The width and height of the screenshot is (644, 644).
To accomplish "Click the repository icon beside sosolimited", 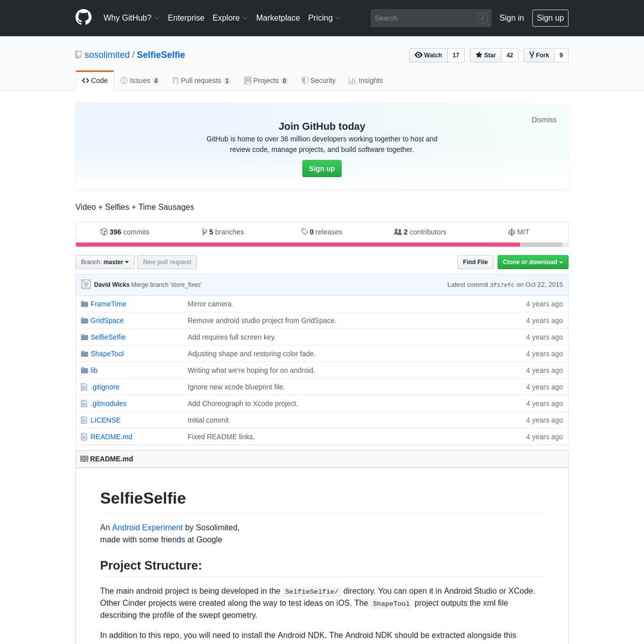I will point(79,55).
